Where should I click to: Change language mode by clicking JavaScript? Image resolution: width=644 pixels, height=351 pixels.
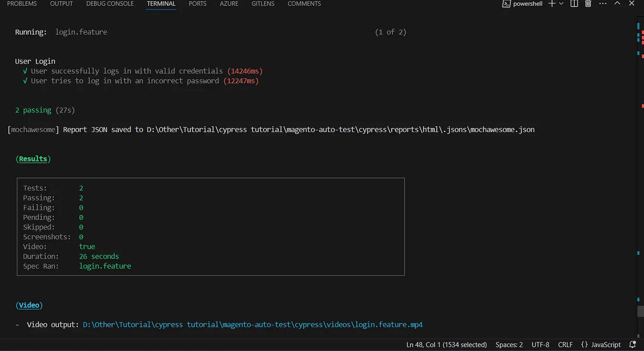click(x=606, y=344)
